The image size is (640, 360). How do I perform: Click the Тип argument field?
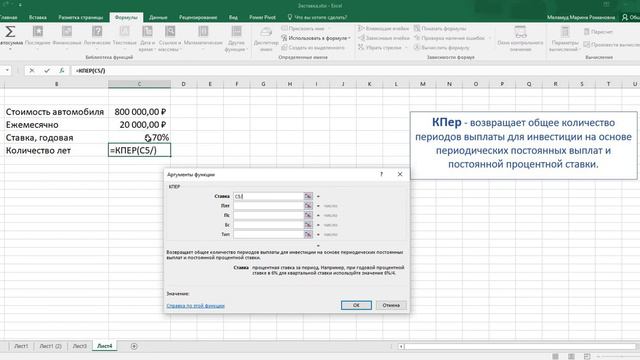(x=268, y=234)
